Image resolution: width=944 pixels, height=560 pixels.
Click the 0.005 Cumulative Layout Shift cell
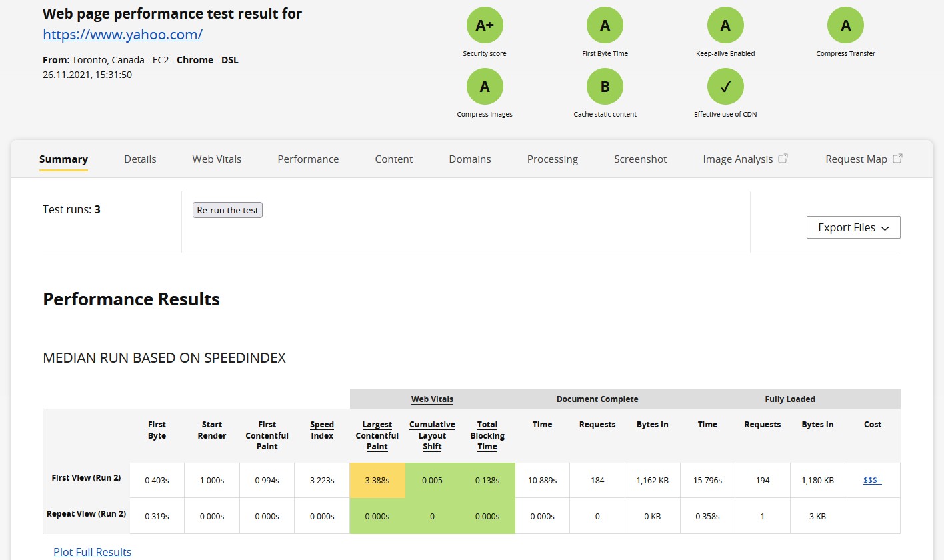[432, 480]
